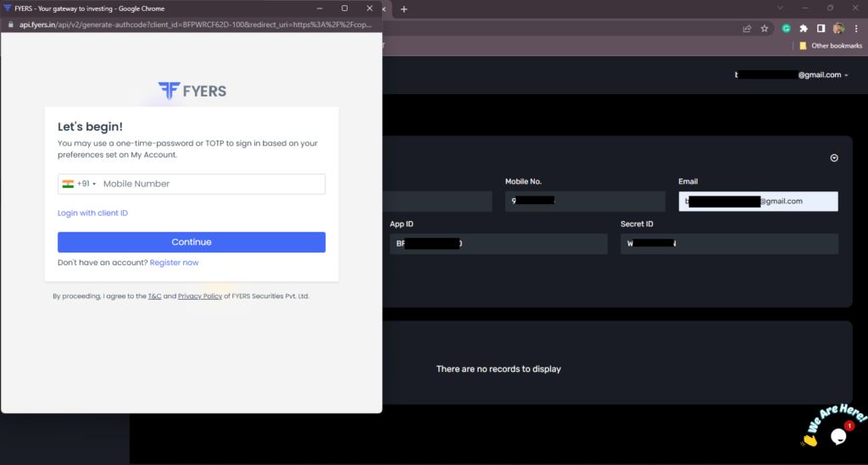
Task: Open the Privacy Policy link
Action: [x=200, y=296]
